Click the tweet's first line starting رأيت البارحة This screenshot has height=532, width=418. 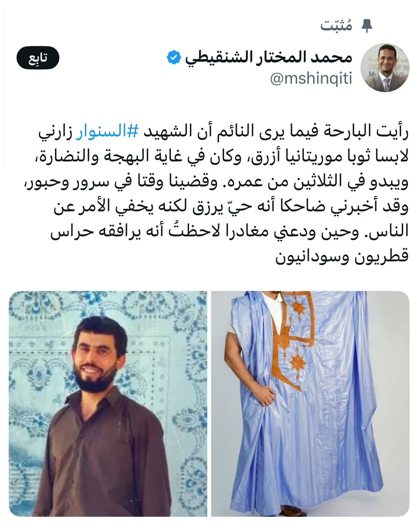[x=223, y=131]
